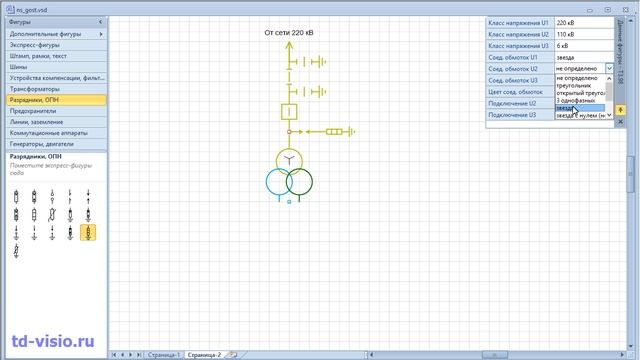Open the Экспресс-фигуры stencil
Viewport: 640px width, 360px height.
coord(56,45)
